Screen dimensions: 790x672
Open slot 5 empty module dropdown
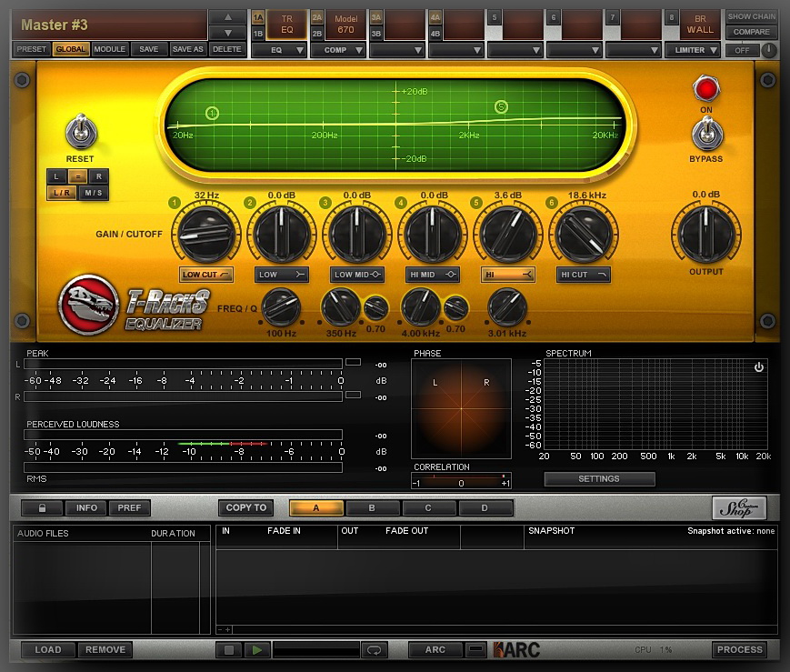(515, 50)
